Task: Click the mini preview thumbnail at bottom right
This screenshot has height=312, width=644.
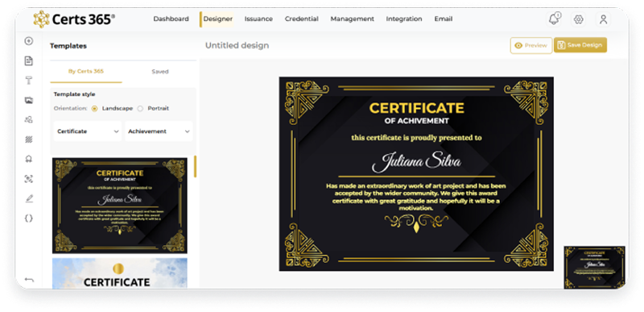Action: pos(594,267)
